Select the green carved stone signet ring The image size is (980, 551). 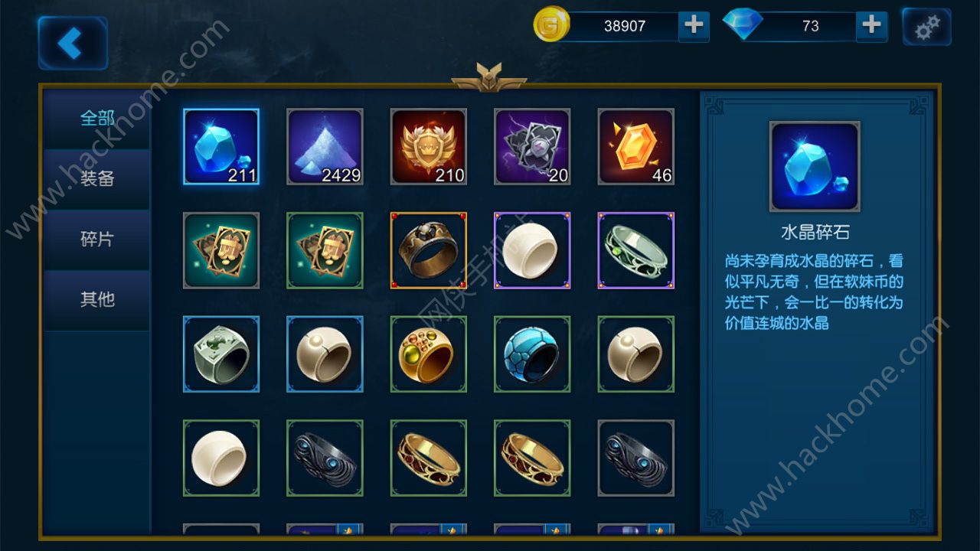click(221, 354)
